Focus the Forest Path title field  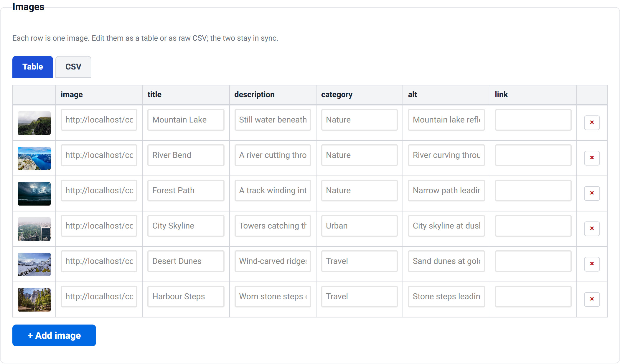coord(186,191)
